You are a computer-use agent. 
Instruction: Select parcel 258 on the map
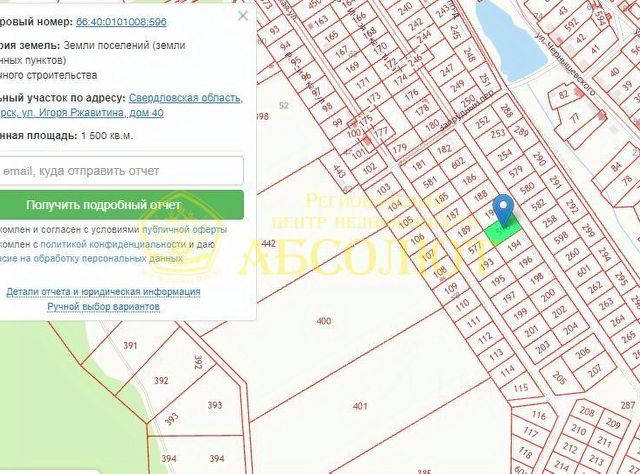click(550, 221)
